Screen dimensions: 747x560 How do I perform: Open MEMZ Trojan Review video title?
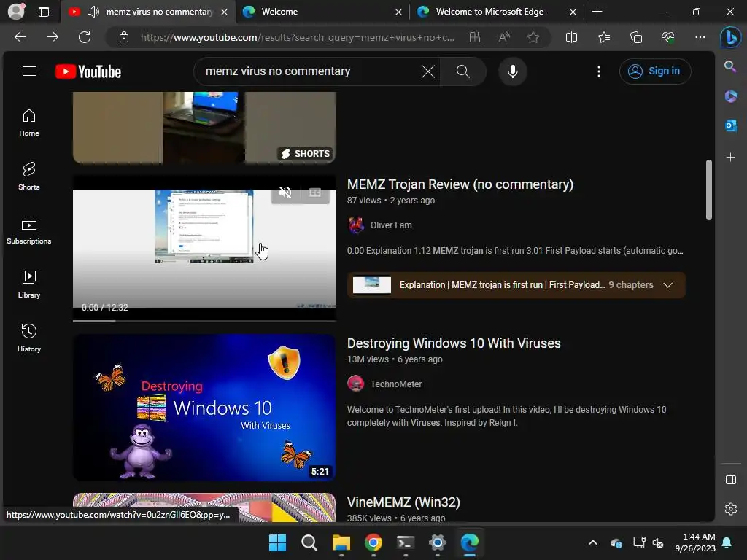tap(460, 184)
